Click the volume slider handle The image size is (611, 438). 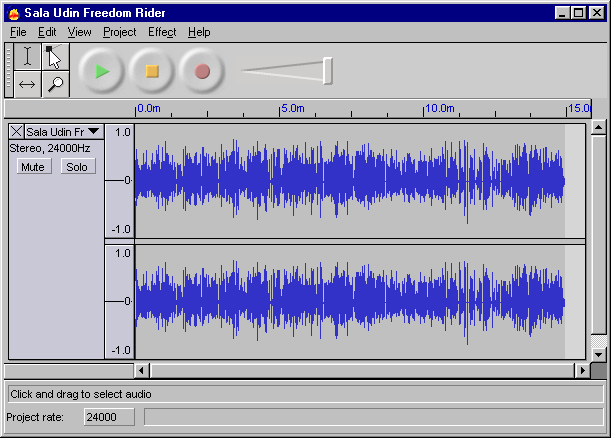(327, 71)
